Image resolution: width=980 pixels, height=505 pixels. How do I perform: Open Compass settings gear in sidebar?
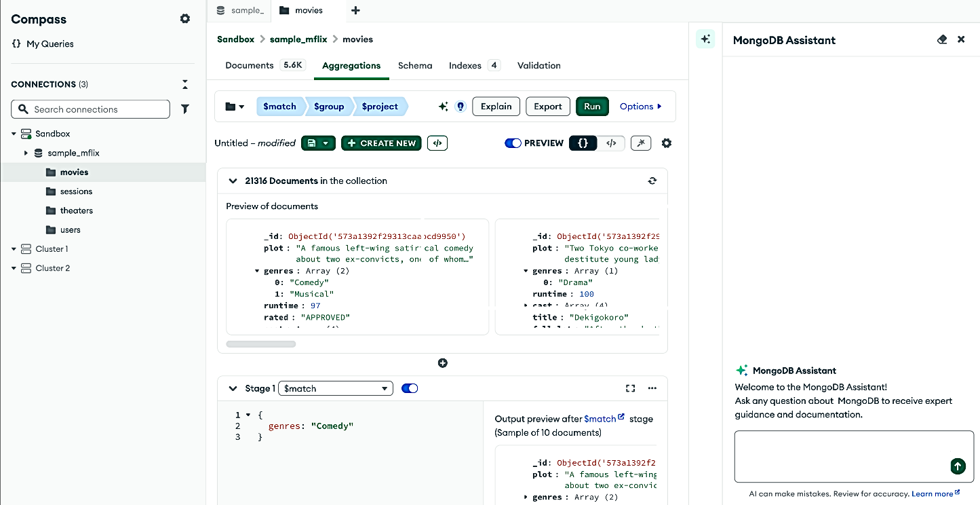(x=185, y=19)
